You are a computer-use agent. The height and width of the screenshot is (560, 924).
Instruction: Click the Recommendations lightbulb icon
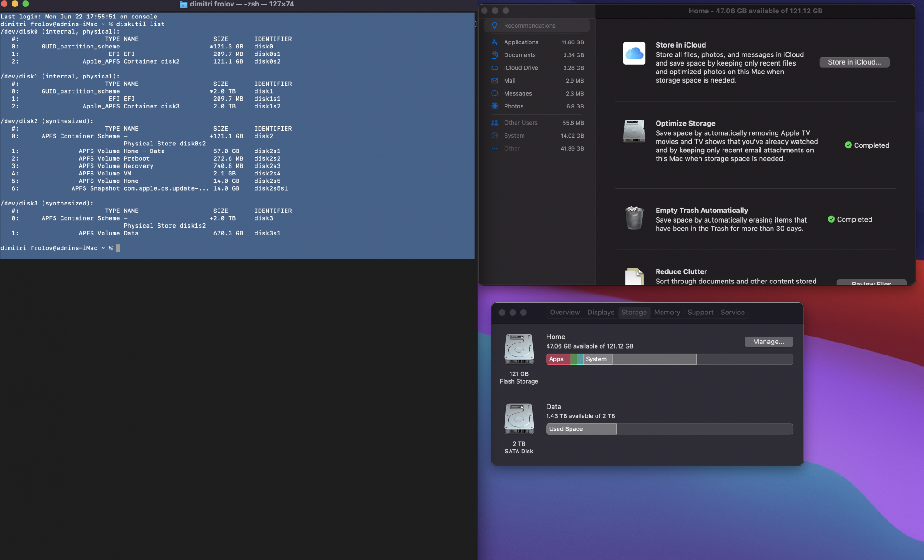pyautogui.click(x=494, y=25)
